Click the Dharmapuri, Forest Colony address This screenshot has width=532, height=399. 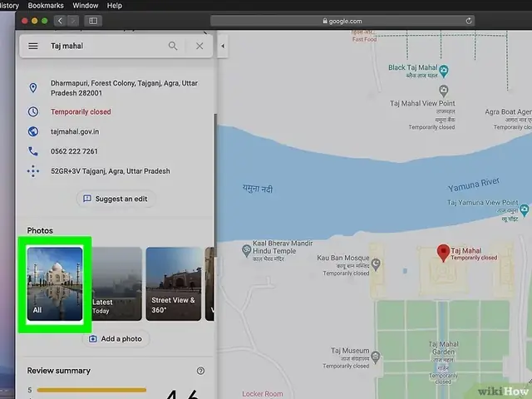click(x=124, y=88)
